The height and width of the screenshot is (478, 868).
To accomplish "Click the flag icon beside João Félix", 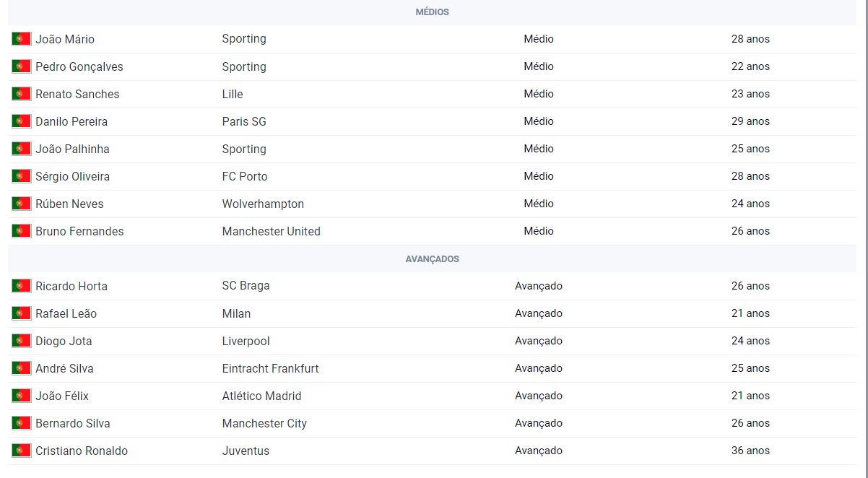I will pos(22,396).
